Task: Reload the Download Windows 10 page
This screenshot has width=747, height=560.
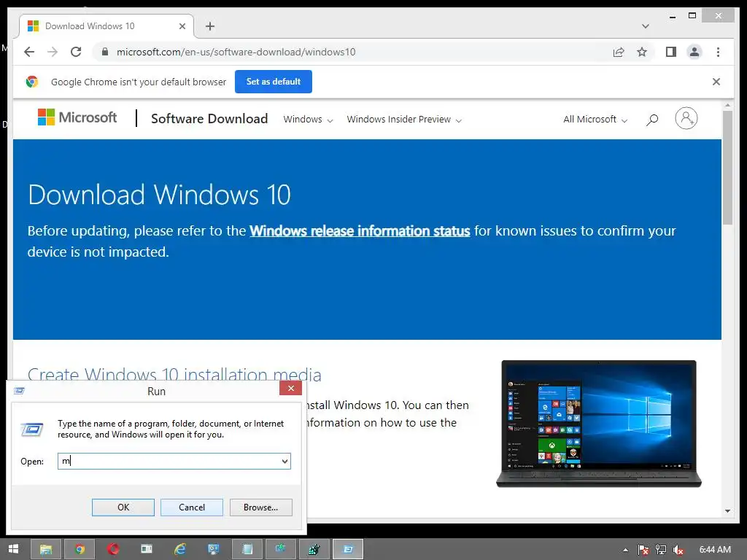Action: pos(76,52)
